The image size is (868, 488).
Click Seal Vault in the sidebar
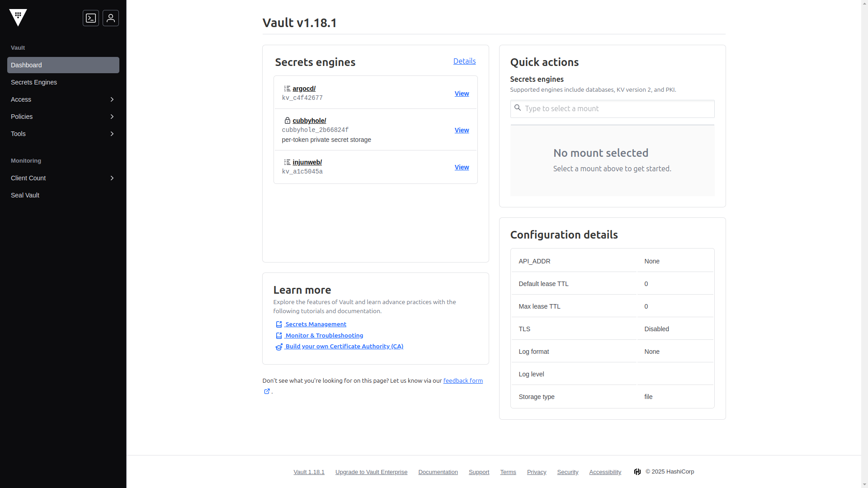[x=25, y=195]
